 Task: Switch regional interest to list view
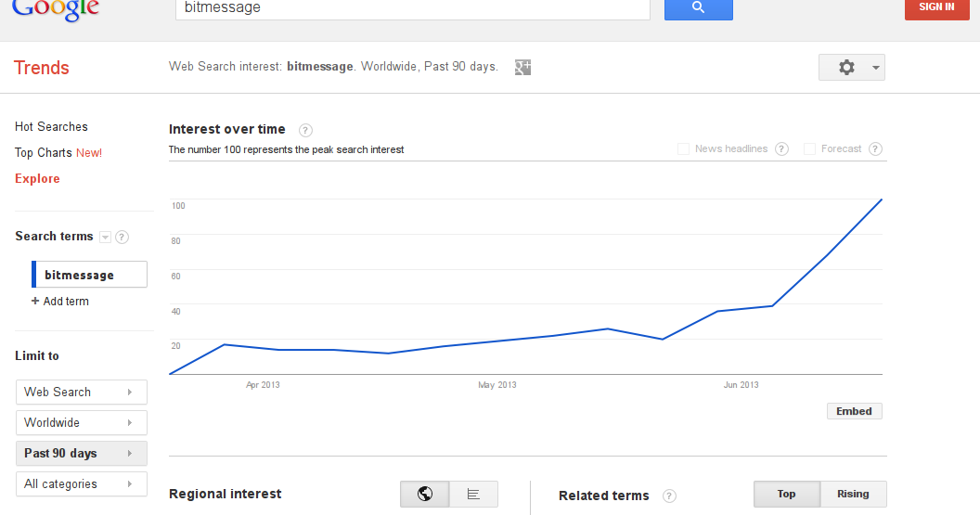(x=473, y=494)
